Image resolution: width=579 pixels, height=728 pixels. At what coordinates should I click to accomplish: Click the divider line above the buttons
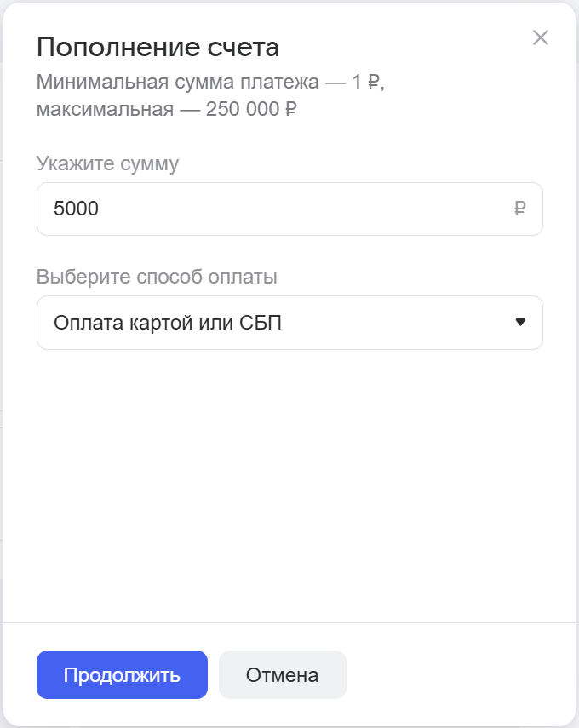(x=289, y=622)
